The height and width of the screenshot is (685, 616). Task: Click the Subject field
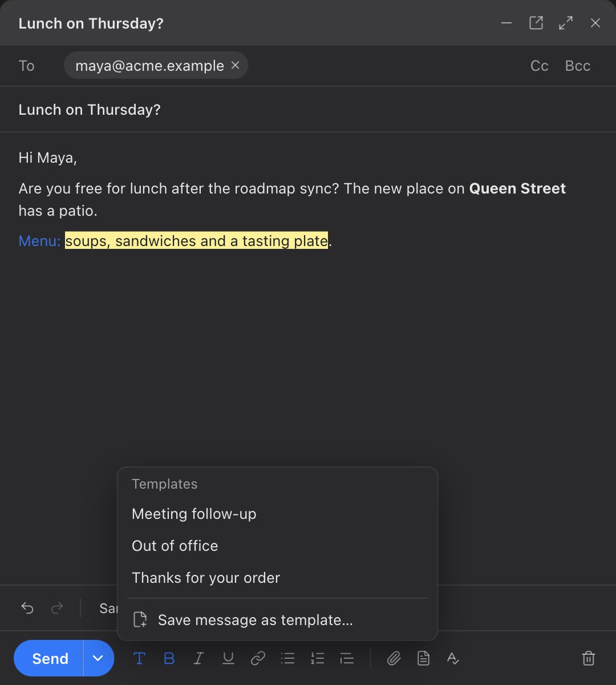tap(308, 110)
